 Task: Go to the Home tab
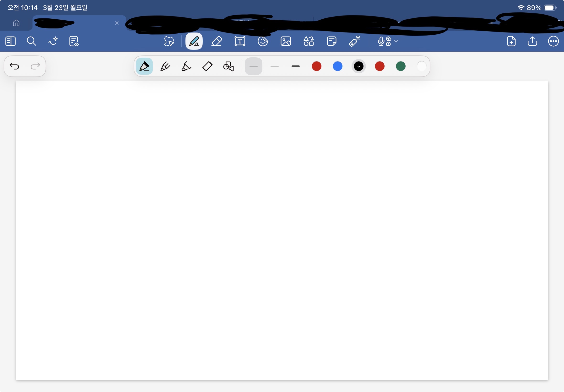click(16, 23)
